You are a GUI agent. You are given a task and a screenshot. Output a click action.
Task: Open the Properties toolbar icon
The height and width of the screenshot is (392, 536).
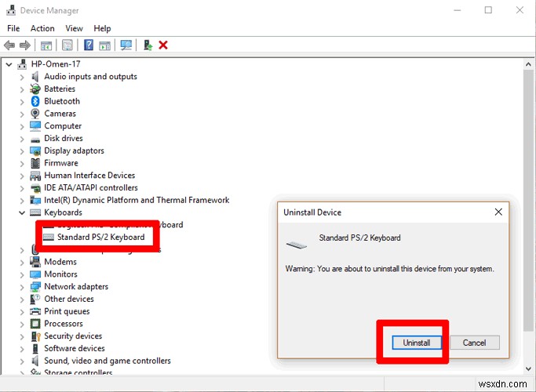click(x=67, y=45)
